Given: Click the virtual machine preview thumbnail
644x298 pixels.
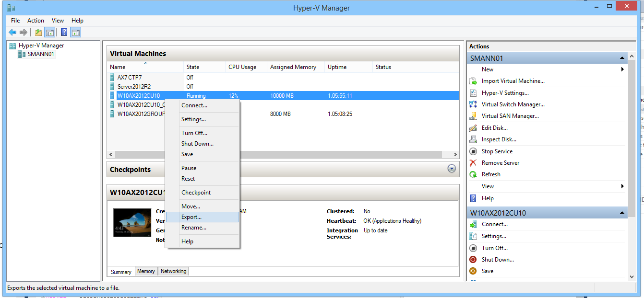Looking at the screenshot, I should click(132, 222).
